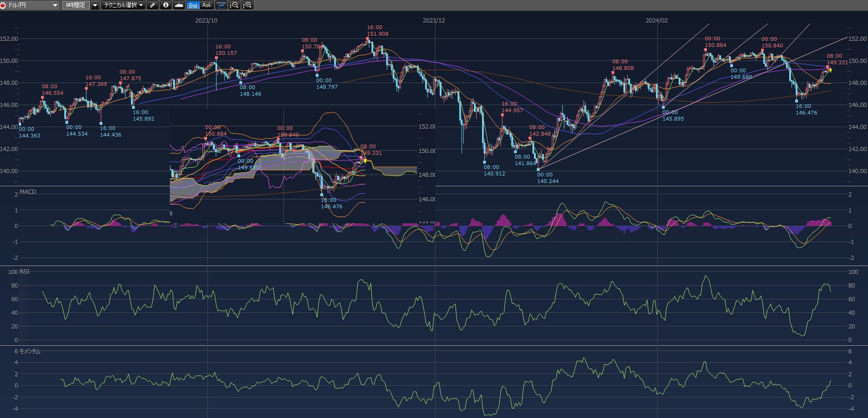Click the RSI indicator panel label
The image size is (868, 418).
pyautogui.click(x=24, y=272)
